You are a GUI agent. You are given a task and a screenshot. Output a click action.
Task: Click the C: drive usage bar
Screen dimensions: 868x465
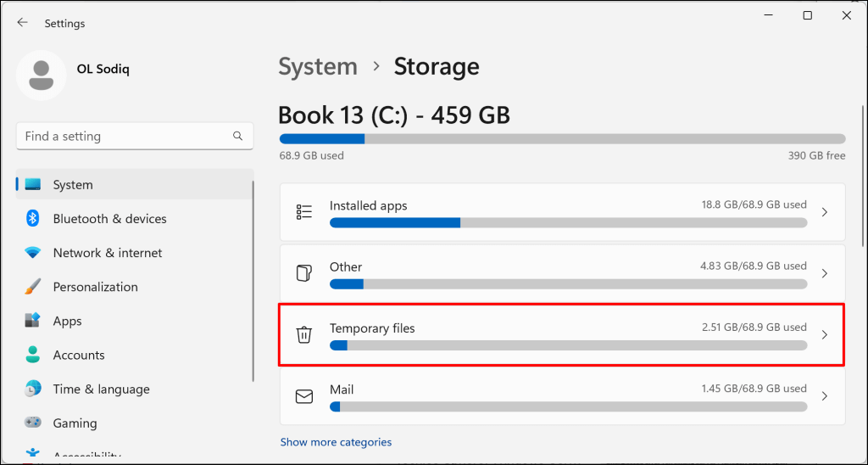click(x=562, y=139)
